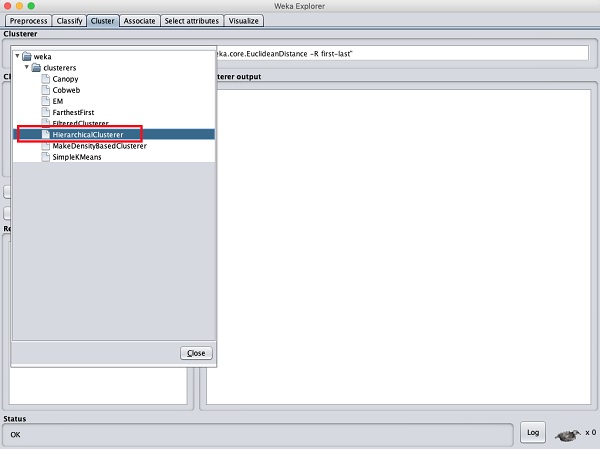Click the HierarchicalClusterer file icon
This screenshot has height=449, width=600.
(46, 134)
